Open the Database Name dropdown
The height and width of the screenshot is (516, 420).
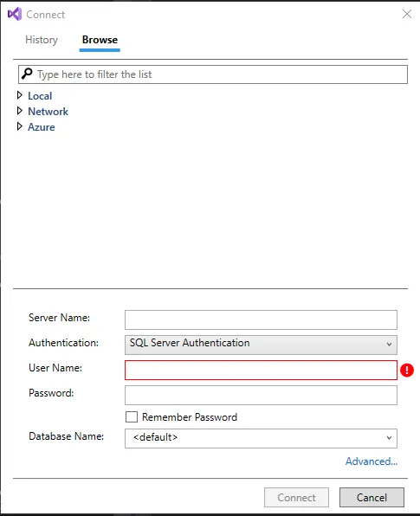[x=261, y=438]
